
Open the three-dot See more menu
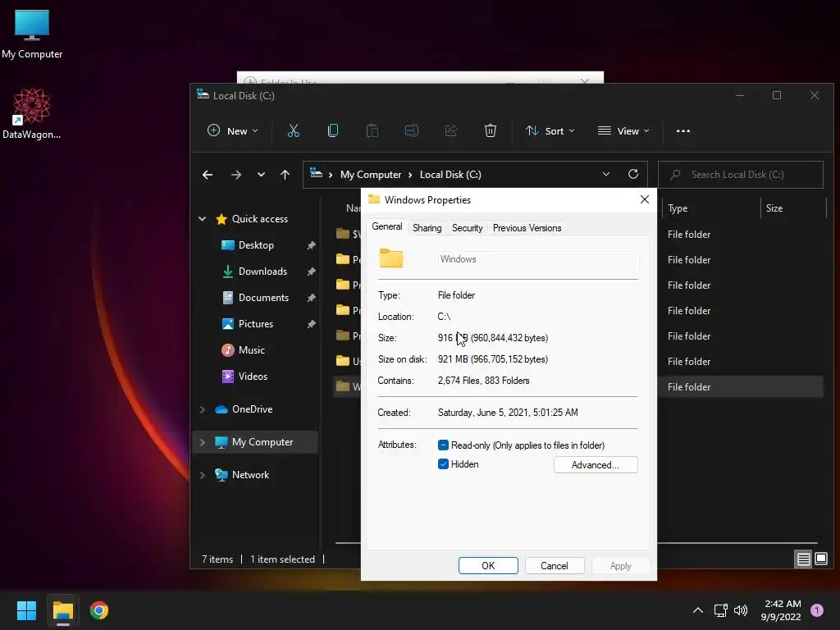click(x=683, y=130)
